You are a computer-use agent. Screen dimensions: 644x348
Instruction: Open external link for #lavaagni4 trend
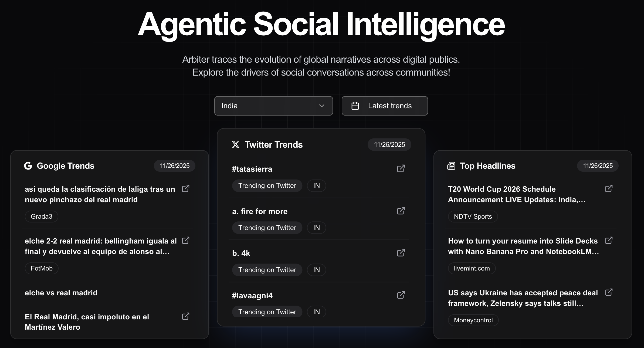(x=401, y=295)
